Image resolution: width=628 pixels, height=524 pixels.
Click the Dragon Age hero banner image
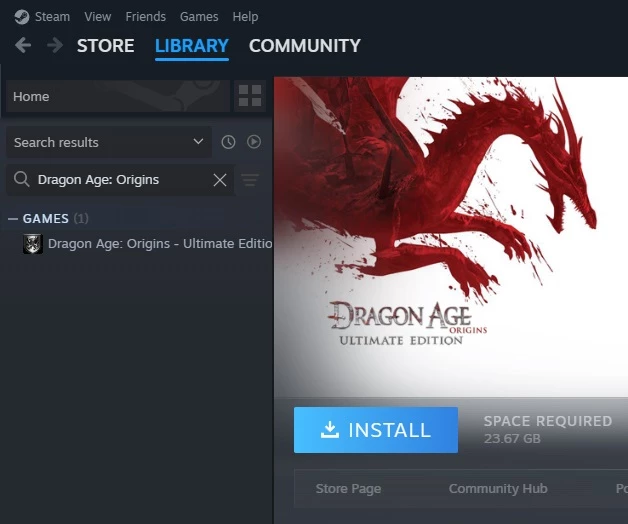[451, 236]
